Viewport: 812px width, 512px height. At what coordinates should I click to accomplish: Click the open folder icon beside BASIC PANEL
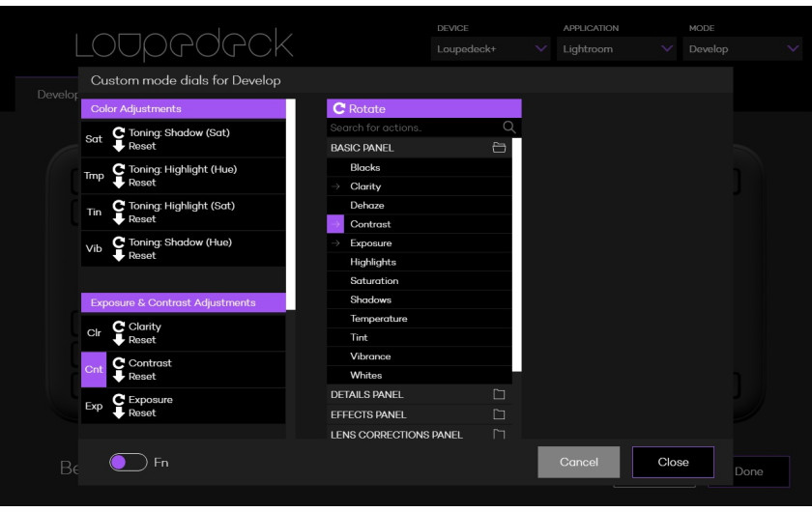click(x=499, y=148)
